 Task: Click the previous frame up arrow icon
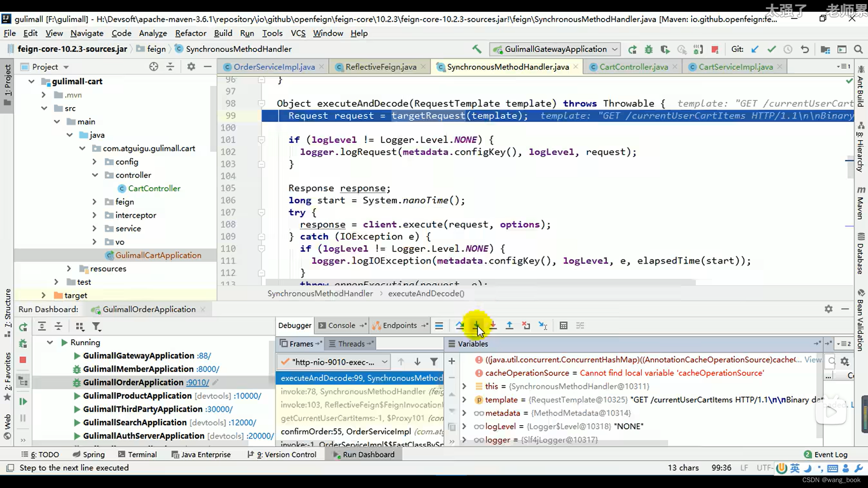coord(401,361)
